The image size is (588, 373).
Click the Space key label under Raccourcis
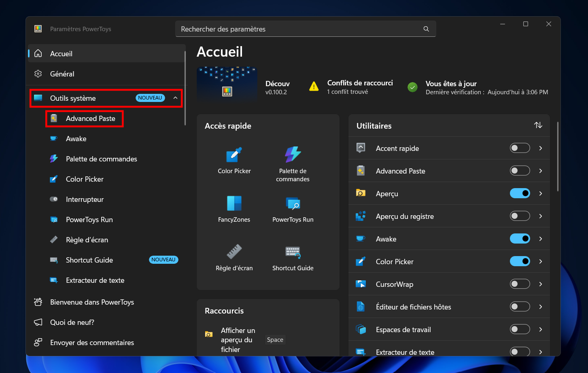pyautogui.click(x=275, y=340)
